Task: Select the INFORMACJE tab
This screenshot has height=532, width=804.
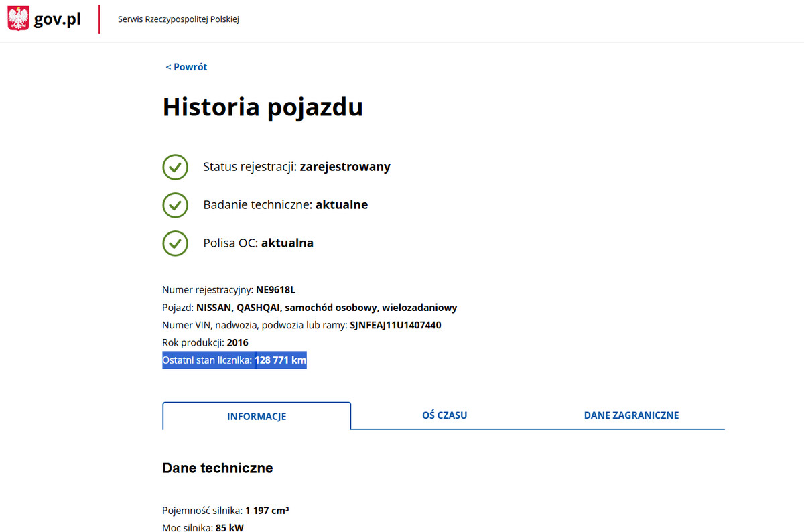Action: pyautogui.click(x=257, y=416)
